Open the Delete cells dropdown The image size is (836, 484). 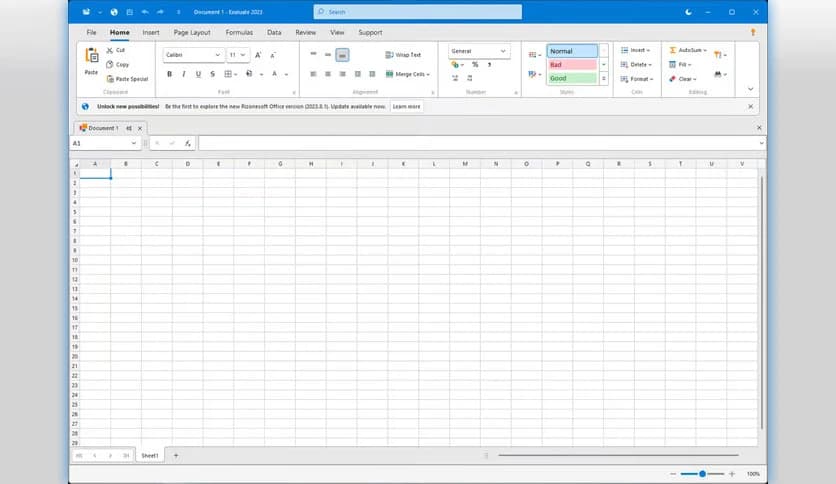click(x=636, y=64)
